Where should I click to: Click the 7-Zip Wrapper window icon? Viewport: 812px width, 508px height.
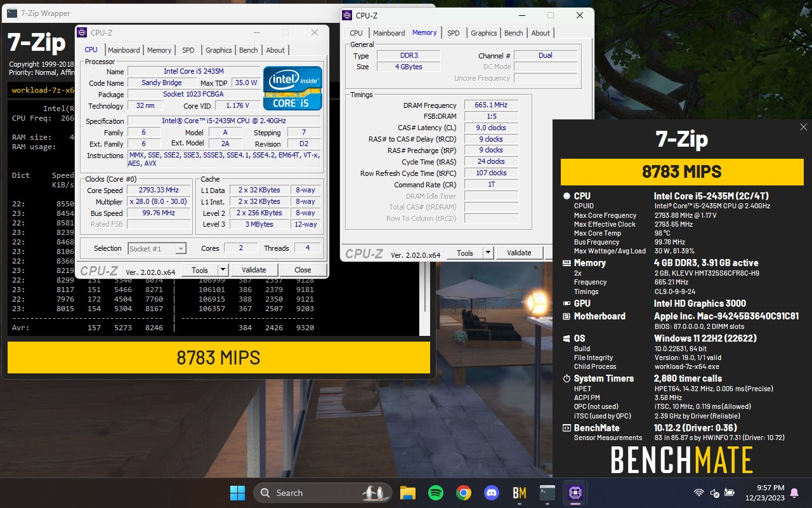pyautogui.click(x=12, y=13)
